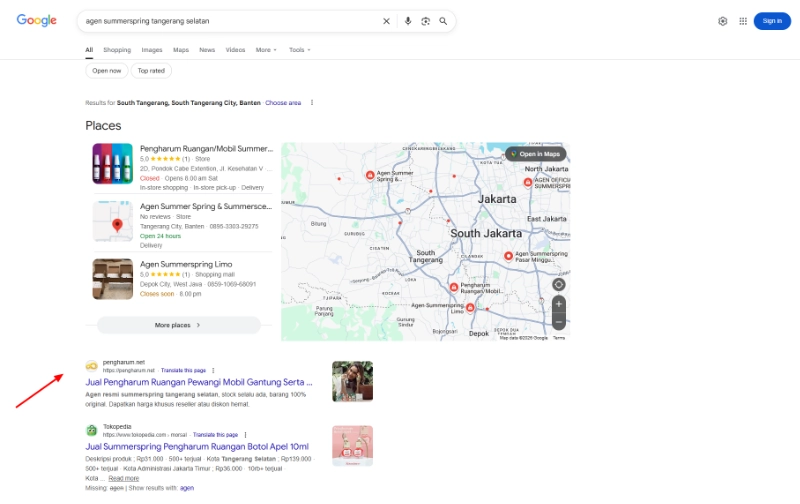Screen dimensions: 800x504
Task: Click South Jakarta label on map
Action: (x=486, y=233)
